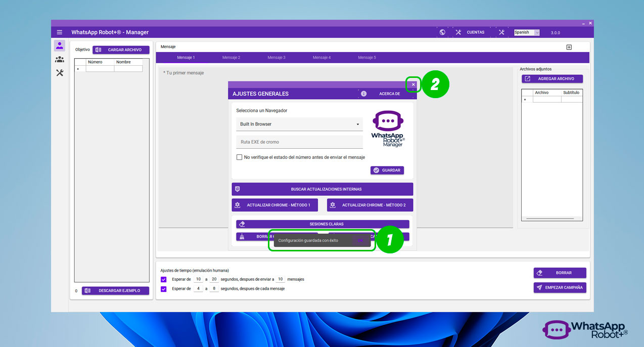Screen dimensions: 644x347
Task: Toggle the 'No verifique el estado' checkbox
Action: click(240, 157)
